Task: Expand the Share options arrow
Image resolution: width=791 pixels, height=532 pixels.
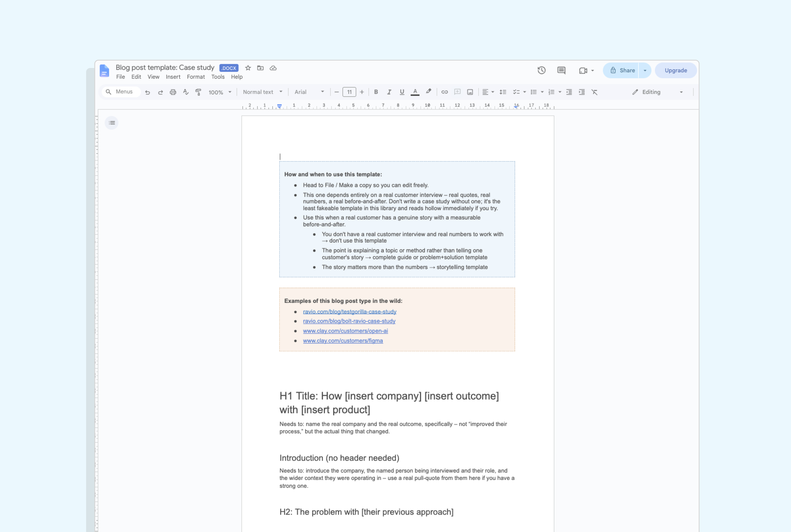Action: [x=645, y=71]
